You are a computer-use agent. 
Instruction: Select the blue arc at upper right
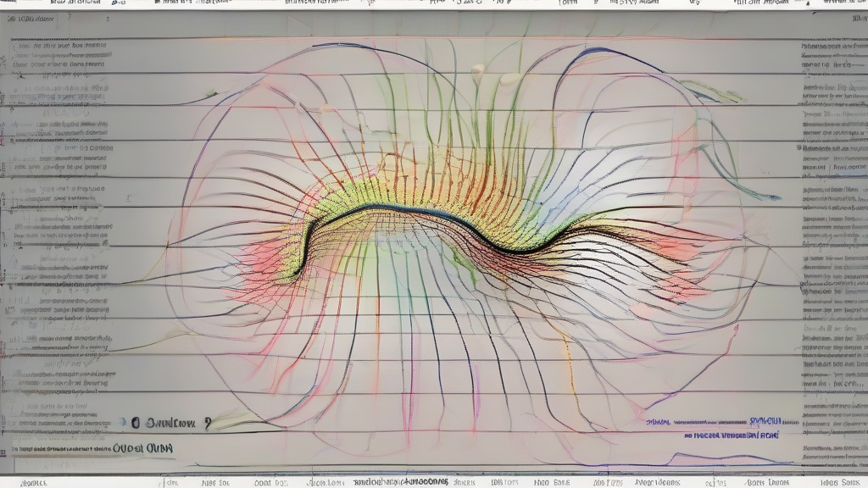coord(593,53)
